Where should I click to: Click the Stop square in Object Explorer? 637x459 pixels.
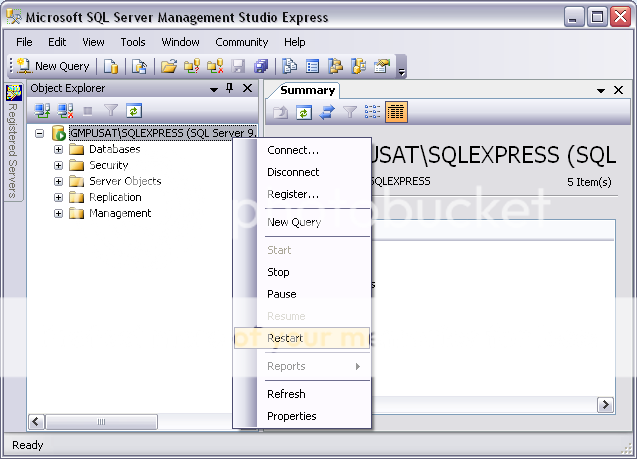click(87, 111)
